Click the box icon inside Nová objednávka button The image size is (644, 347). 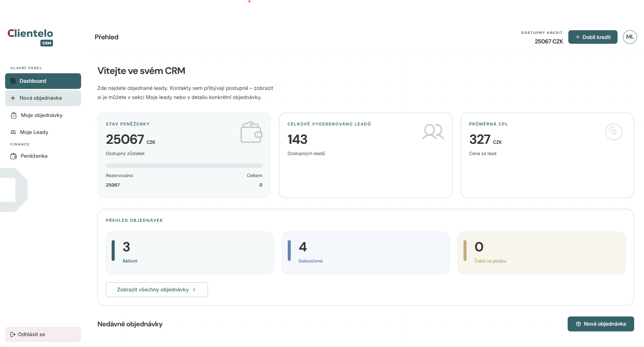[x=579, y=324]
